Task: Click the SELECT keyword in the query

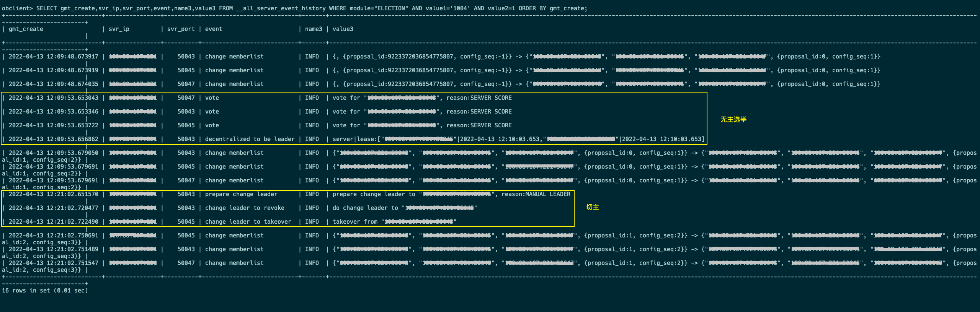Action: point(47,8)
